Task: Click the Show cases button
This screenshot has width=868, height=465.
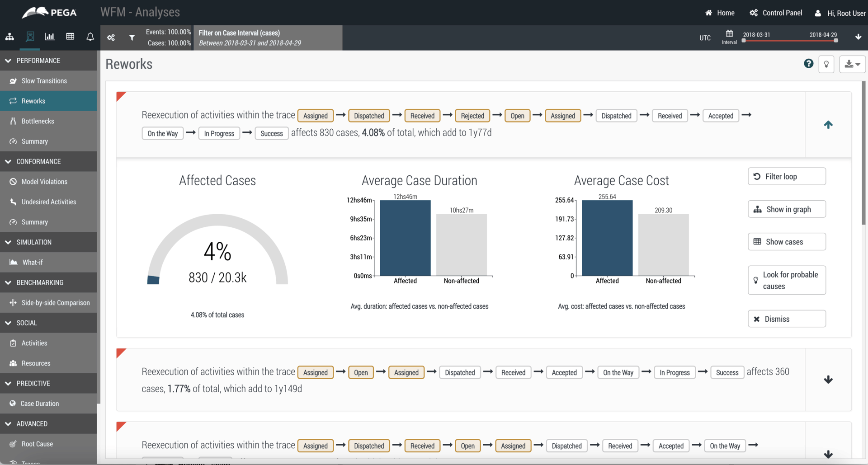Action: (x=786, y=242)
